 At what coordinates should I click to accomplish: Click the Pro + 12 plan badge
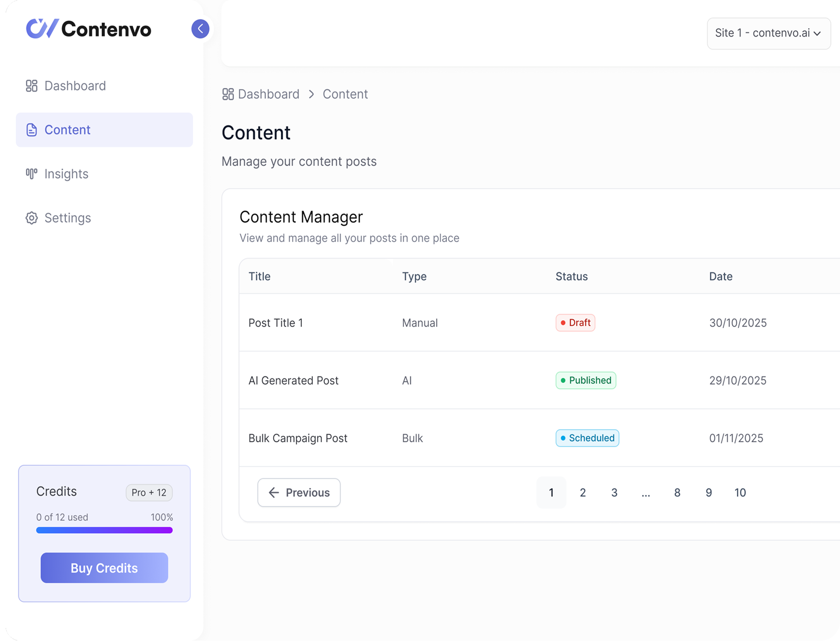[149, 492]
